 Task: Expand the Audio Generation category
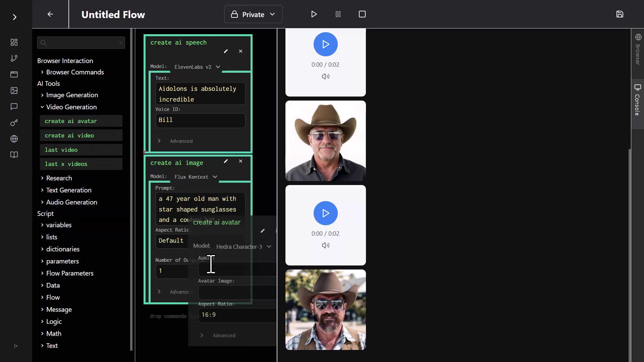pos(71,202)
